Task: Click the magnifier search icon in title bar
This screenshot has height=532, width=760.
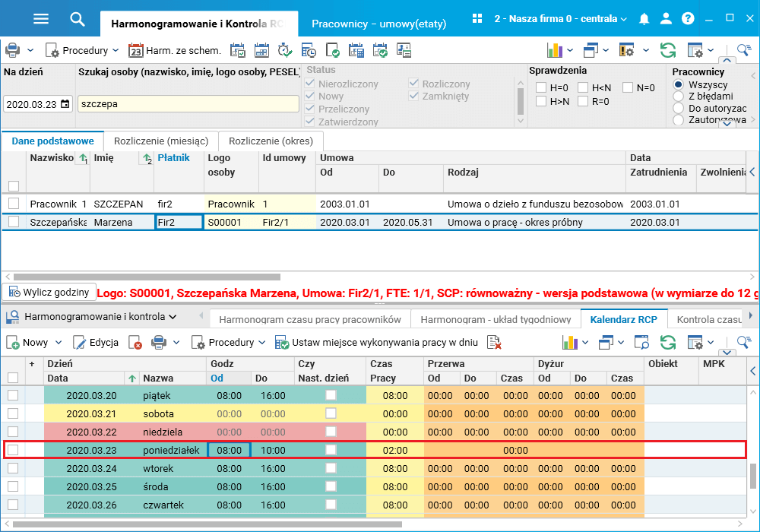Action: 78,19
